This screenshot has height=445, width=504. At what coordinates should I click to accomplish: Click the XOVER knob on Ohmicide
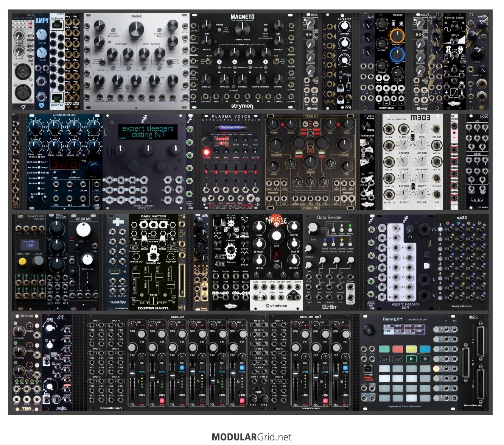[x=294, y=227]
